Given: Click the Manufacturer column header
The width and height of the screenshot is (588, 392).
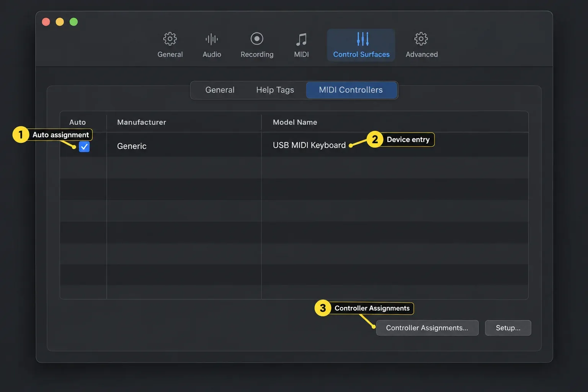Looking at the screenshot, I should pos(142,122).
